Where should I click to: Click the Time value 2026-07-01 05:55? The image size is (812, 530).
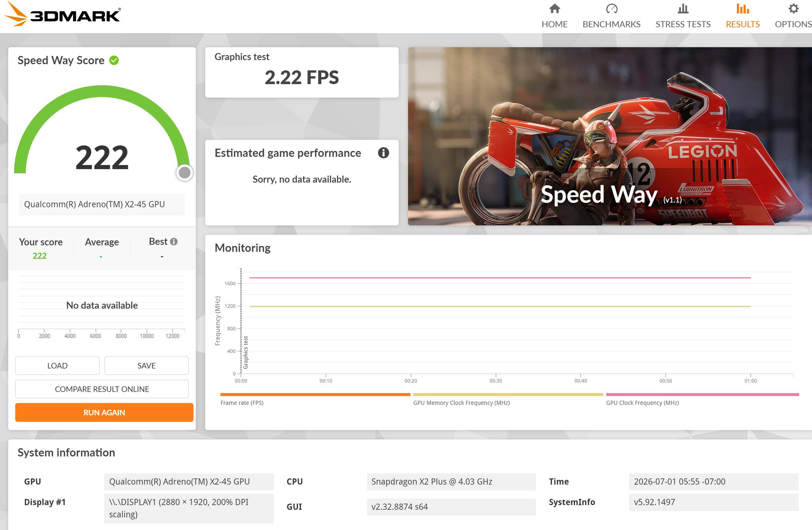714,482
